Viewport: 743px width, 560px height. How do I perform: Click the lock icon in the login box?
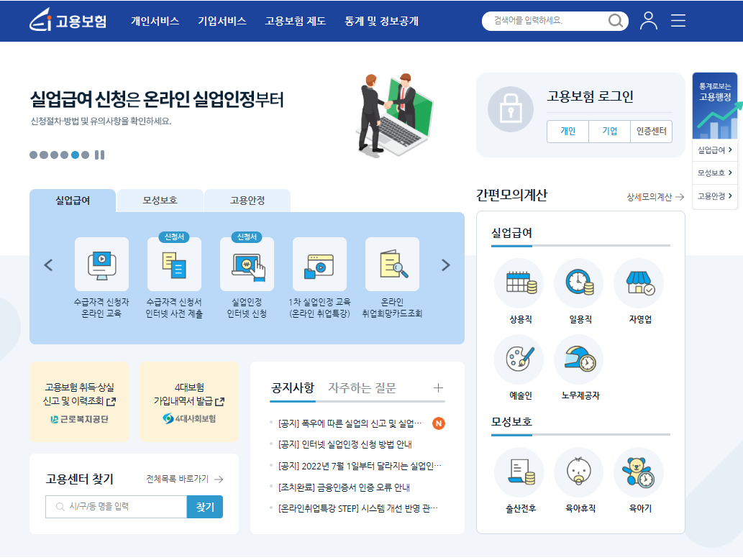point(511,109)
